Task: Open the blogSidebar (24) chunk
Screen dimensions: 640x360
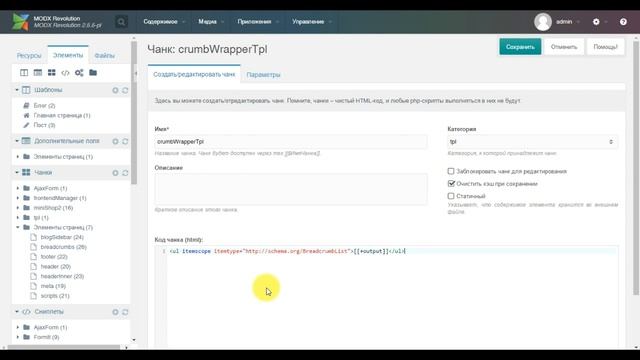Action: pos(62,237)
